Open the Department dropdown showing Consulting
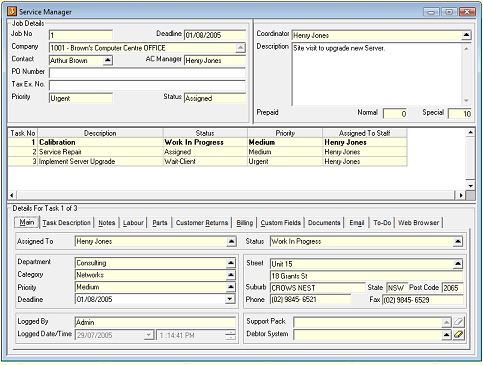This screenshot has height=365, width=483. (231, 263)
